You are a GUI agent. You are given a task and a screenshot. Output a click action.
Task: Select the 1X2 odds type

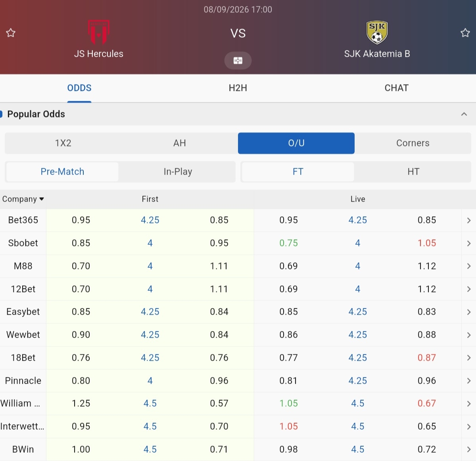coord(63,143)
